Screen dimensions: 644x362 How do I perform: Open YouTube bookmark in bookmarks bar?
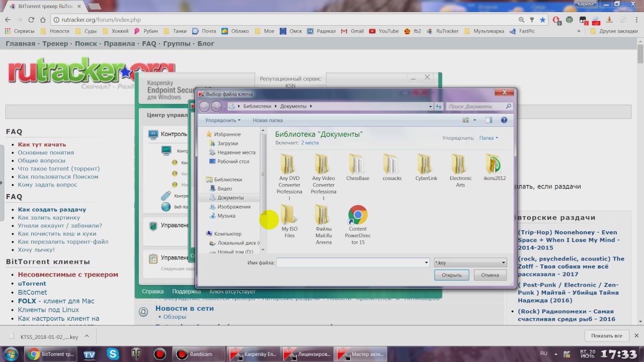pyautogui.click(x=384, y=31)
